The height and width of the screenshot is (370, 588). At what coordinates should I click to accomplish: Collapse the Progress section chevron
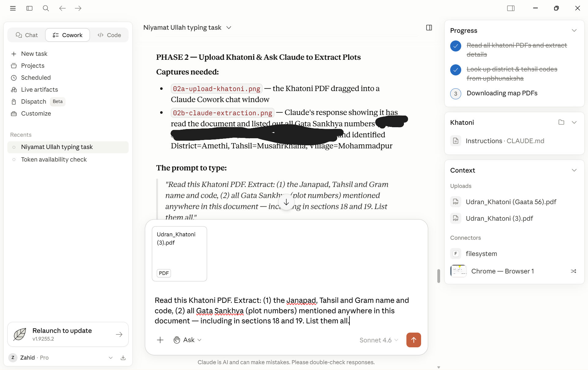574,30
